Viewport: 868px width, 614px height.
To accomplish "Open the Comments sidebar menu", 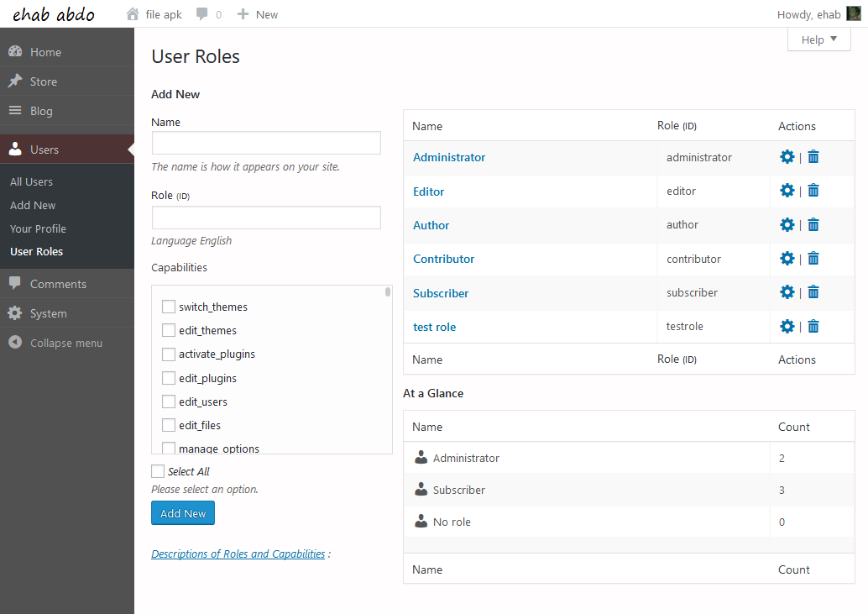I will point(58,284).
